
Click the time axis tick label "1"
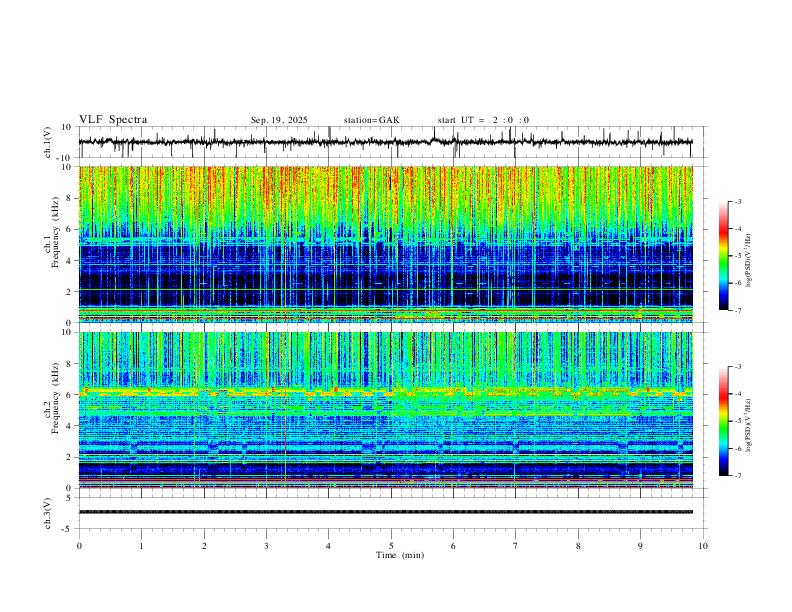click(x=142, y=546)
